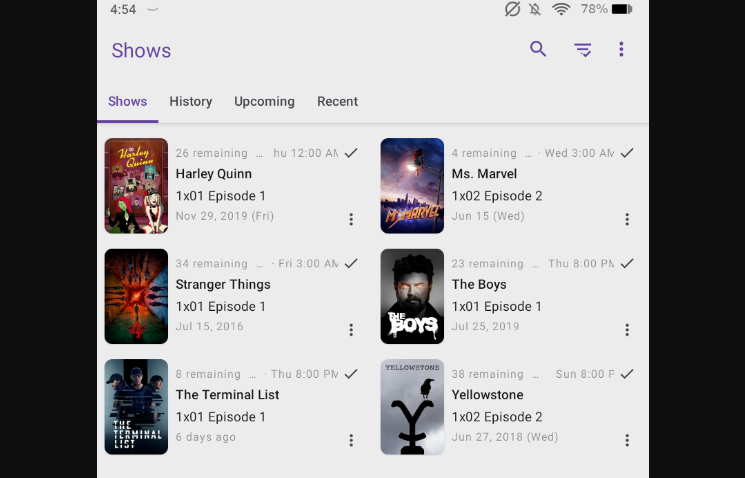Open the Harley Quinn show title
745x478 pixels.
(214, 174)
